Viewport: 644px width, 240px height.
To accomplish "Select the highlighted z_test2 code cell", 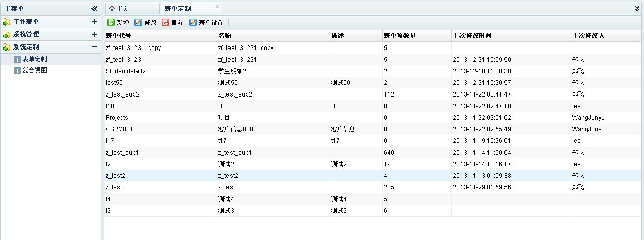I will [160, 176].
